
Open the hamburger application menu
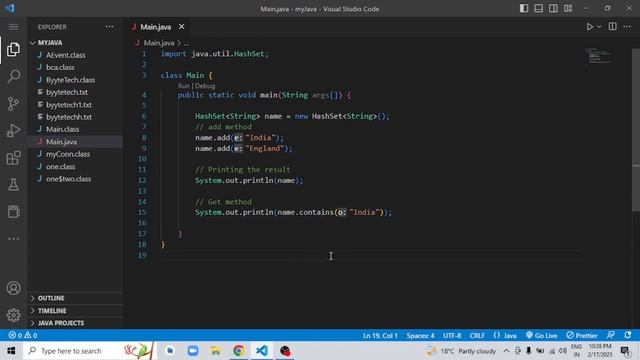[x=13, y=27]
